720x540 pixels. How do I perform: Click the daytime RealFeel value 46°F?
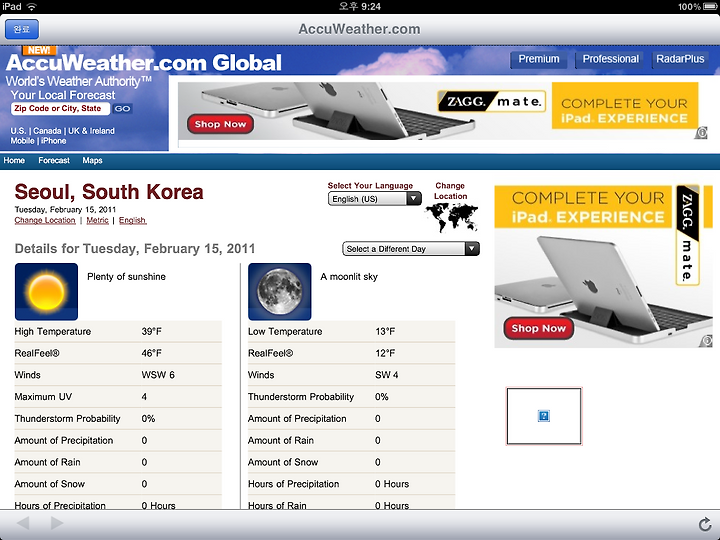(152, 353)
